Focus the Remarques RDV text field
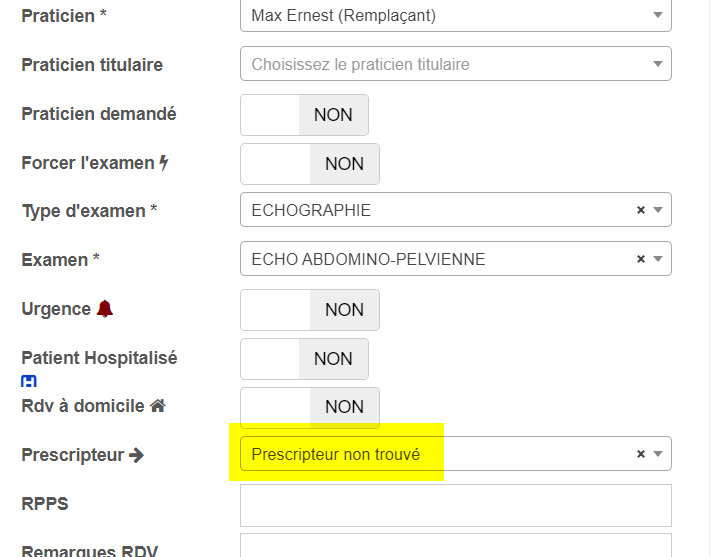The height and width of the screenshot is (557, 723). pyautogui.click(x=455, y=546)
